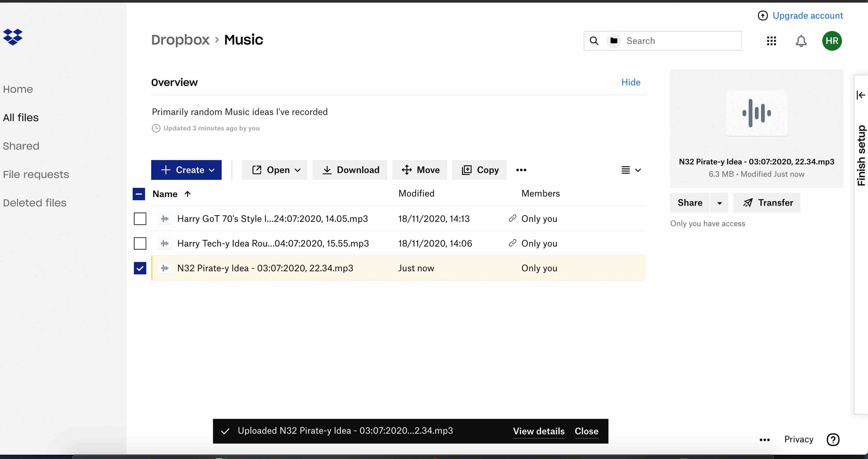Open the help question mark icon

point(833,439)
